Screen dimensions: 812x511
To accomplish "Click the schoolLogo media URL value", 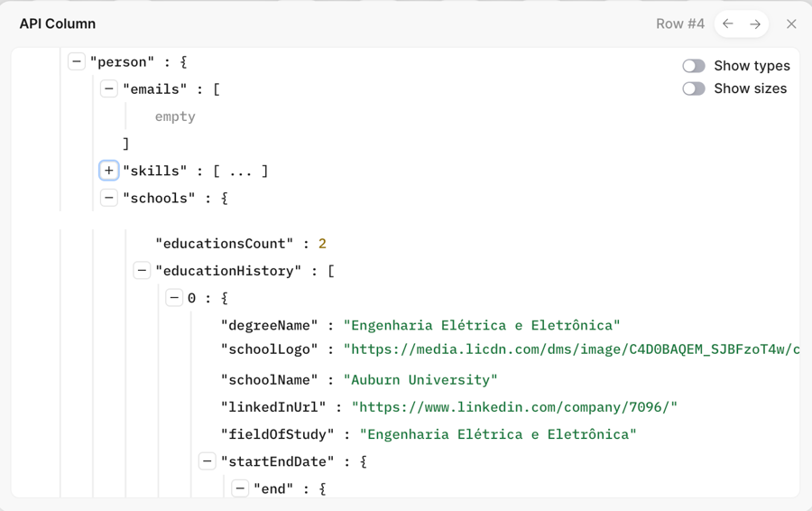I will (570, 349).
